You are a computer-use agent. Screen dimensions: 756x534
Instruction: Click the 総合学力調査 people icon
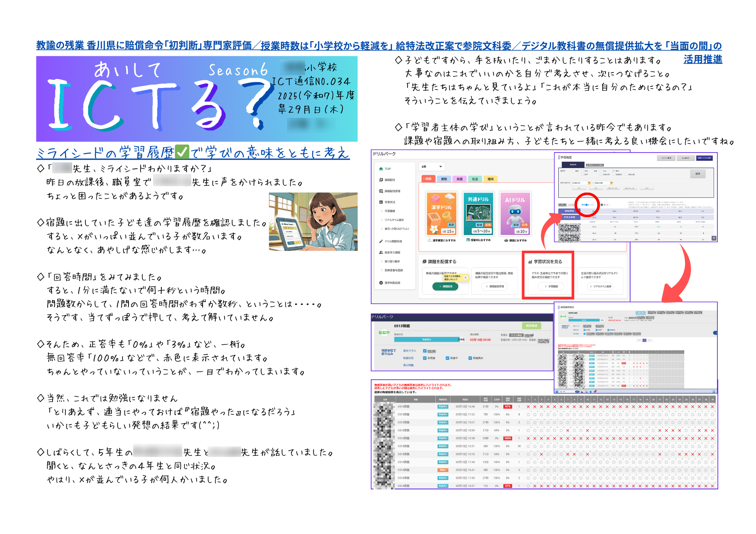pos(381,252)
